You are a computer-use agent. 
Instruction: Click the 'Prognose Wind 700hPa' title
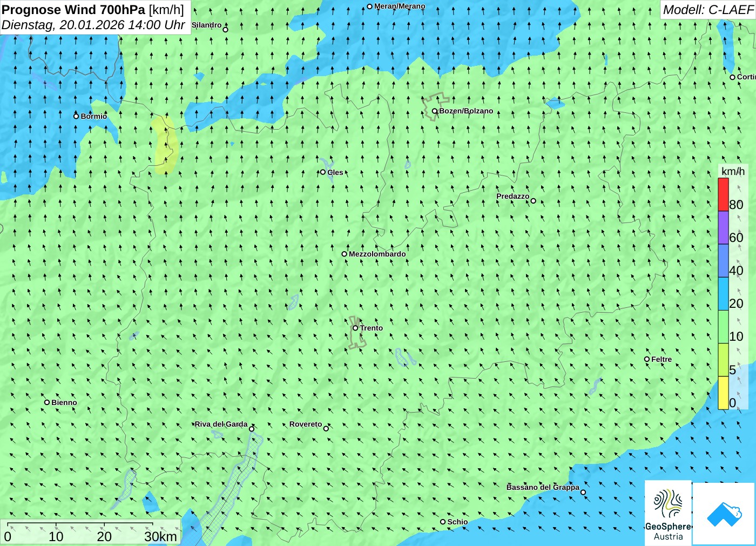[73, 10]
